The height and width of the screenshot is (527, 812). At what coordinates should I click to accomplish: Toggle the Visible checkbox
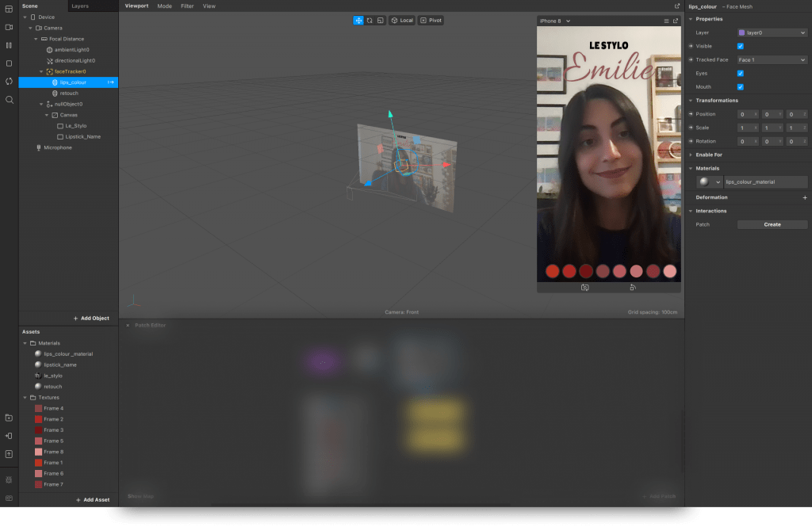click(741, 46)
